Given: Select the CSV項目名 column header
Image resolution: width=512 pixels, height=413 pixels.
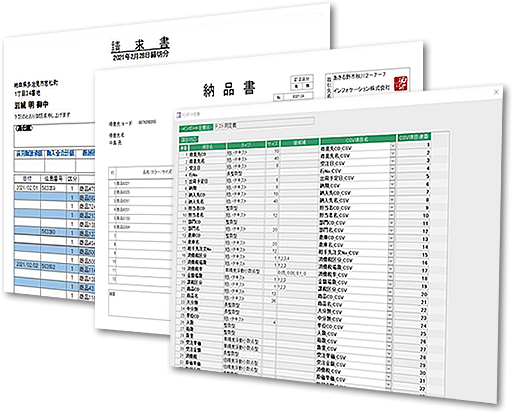Looking at the screenshot, I should (x=358, y=140).
